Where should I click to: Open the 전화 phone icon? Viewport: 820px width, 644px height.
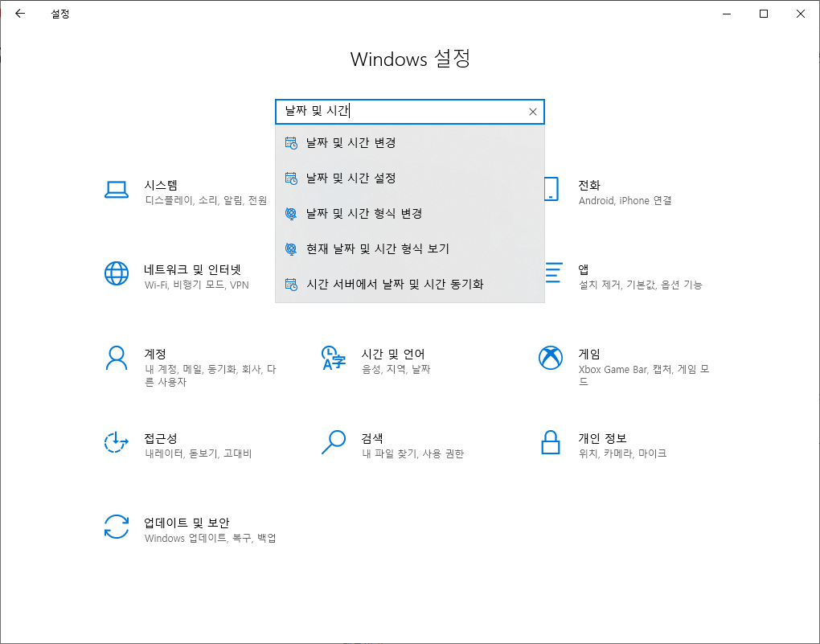(551, 189)
